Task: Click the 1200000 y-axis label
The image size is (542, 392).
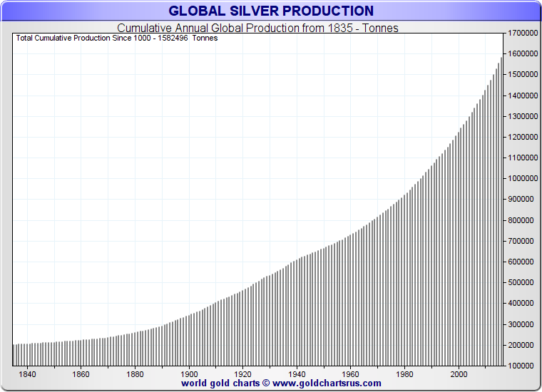Action: [523, 137]
